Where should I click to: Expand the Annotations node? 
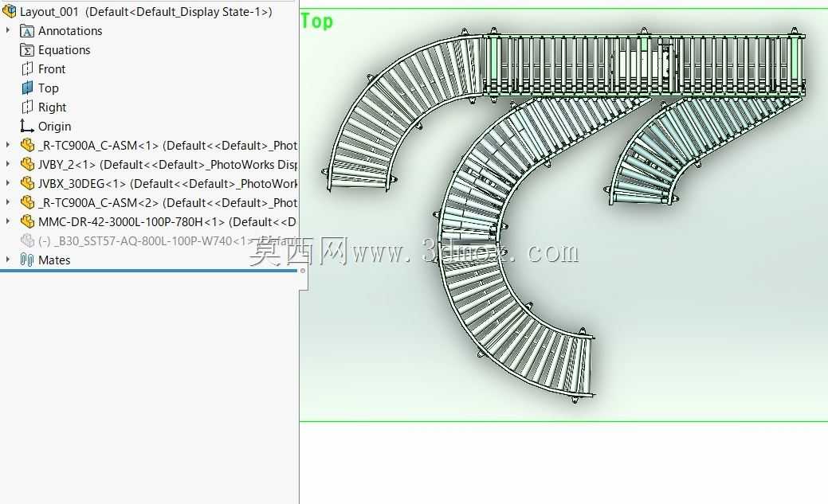pyautogui.click(x=7, y=30)
